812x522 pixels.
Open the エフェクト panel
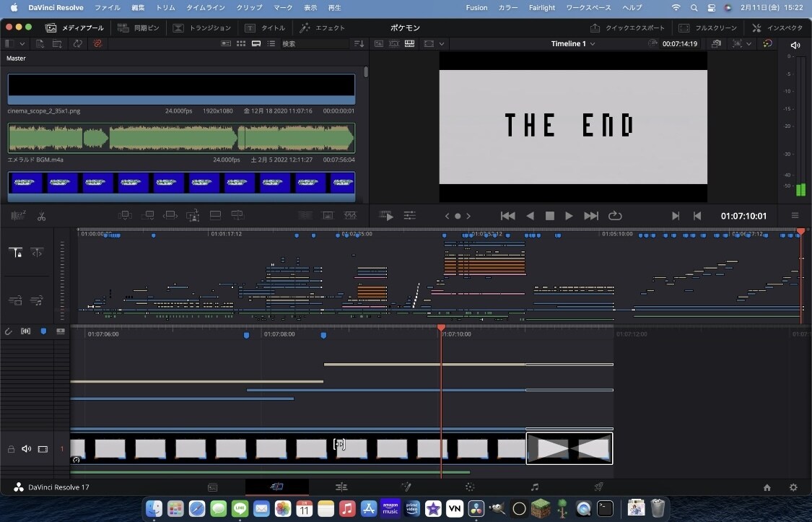(x=322, y=28)
